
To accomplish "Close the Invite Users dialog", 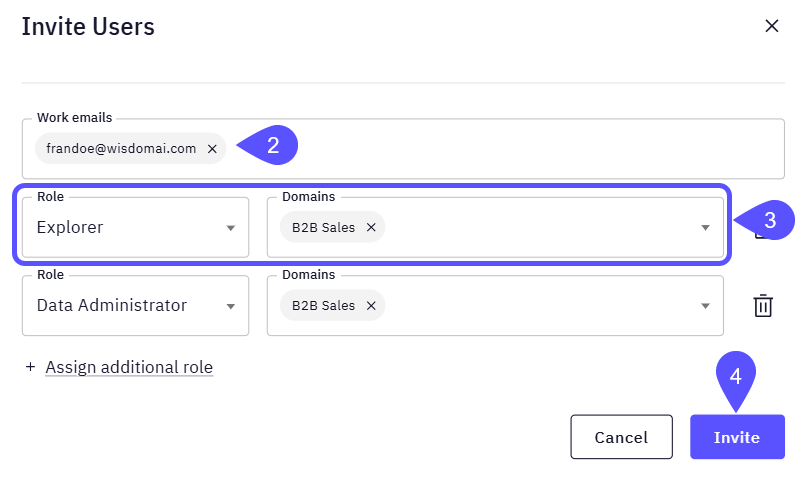I will (771, 26).
